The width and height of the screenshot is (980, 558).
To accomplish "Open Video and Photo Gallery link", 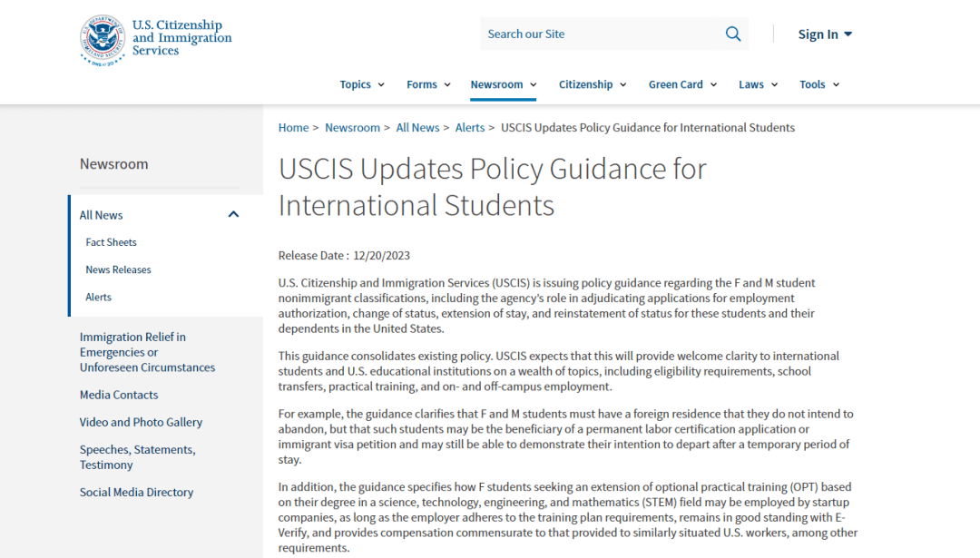I will click(141, 422).
